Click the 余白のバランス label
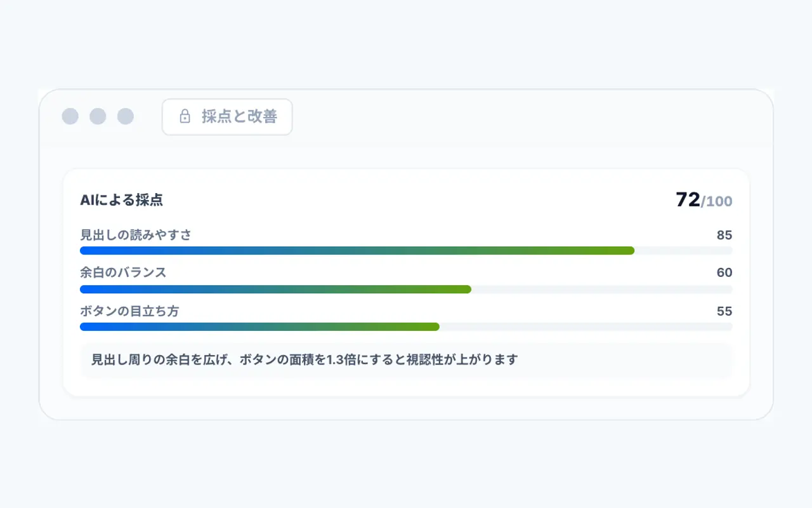Screen dimensions: 812x508 tap(123, 272)
